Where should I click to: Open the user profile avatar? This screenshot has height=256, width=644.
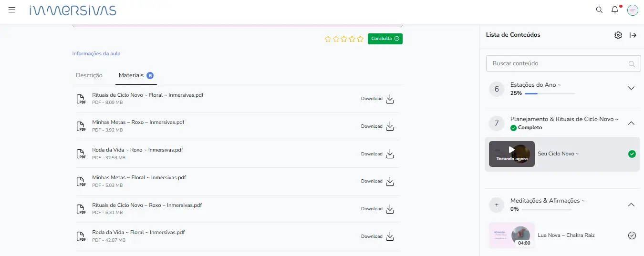coord(633,10)
